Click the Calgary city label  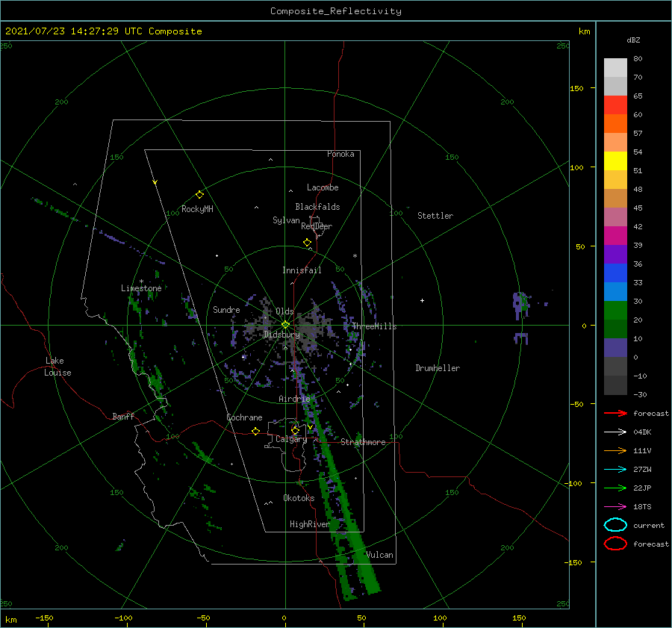291,439
